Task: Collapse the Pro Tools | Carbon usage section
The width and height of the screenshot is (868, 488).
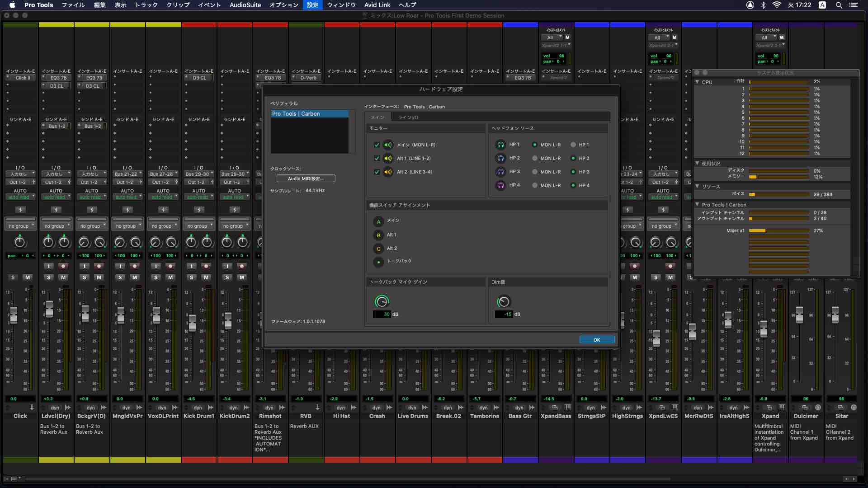Action: point(697,205)
